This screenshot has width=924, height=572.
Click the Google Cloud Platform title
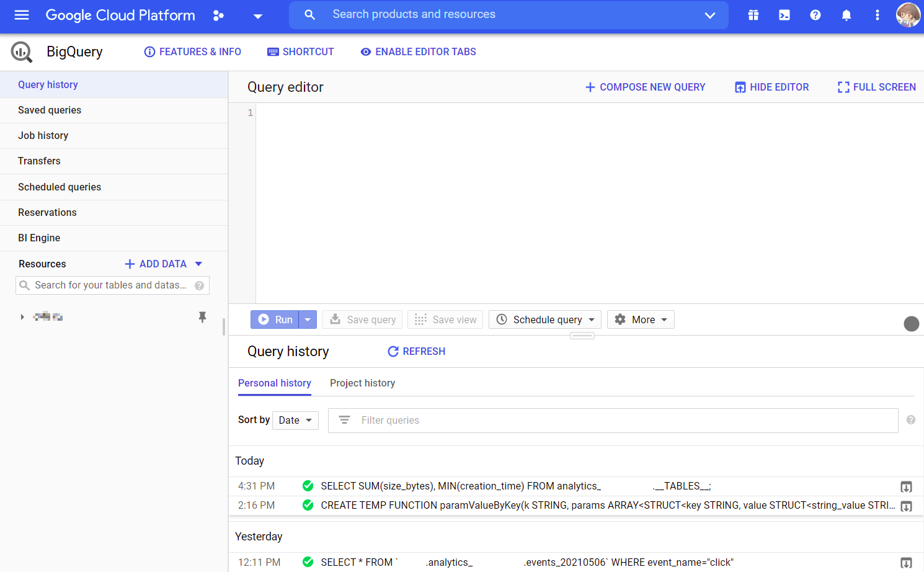pyautogui.click(x=120, y=16)
